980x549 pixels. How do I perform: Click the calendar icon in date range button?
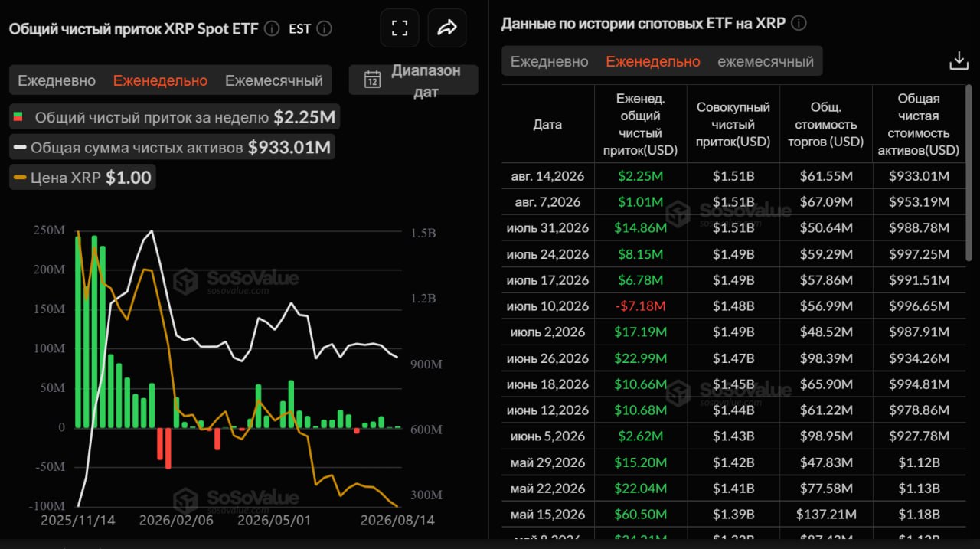(x=373, y=80)
